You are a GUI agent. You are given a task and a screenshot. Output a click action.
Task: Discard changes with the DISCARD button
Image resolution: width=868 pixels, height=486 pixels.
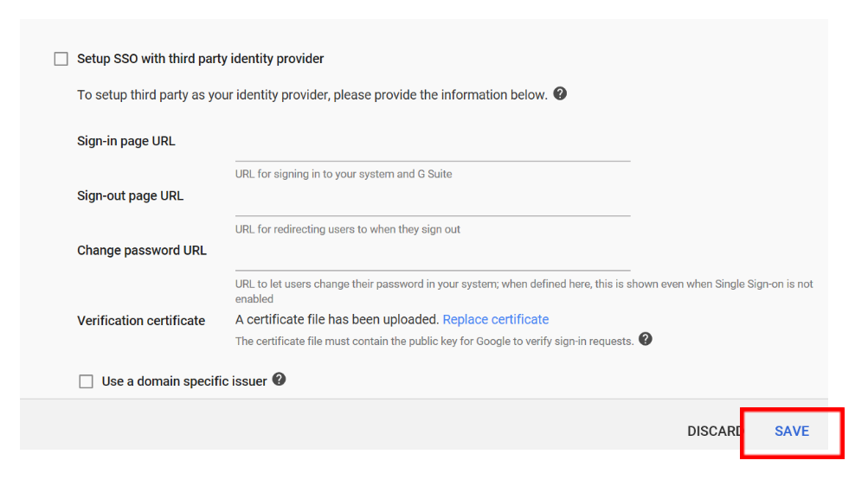[714, 432]
